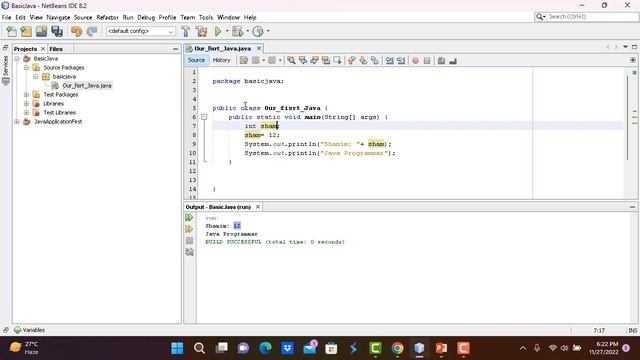Go to Next Bookmark icon
Screen dimensions: 640x360
coord(363,60)
